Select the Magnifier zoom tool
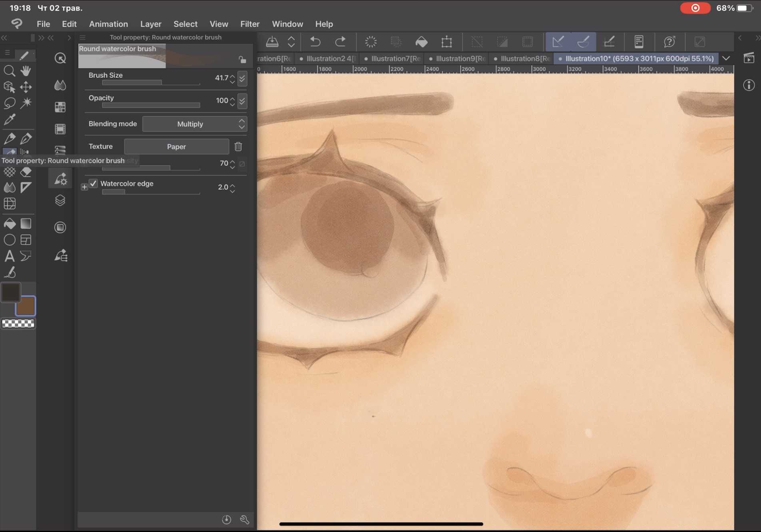The image size is (761, 532). click(9, 71)
